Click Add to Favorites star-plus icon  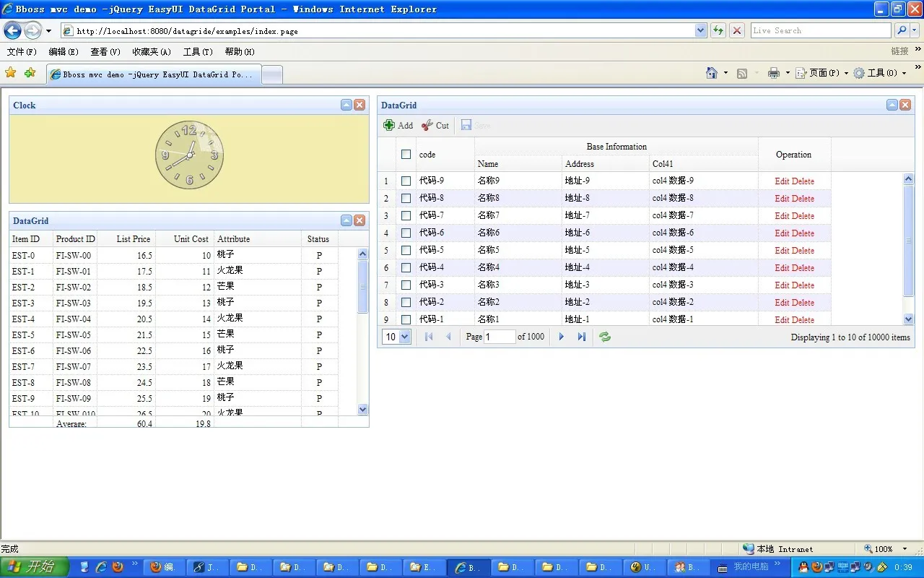pos(30,73)
